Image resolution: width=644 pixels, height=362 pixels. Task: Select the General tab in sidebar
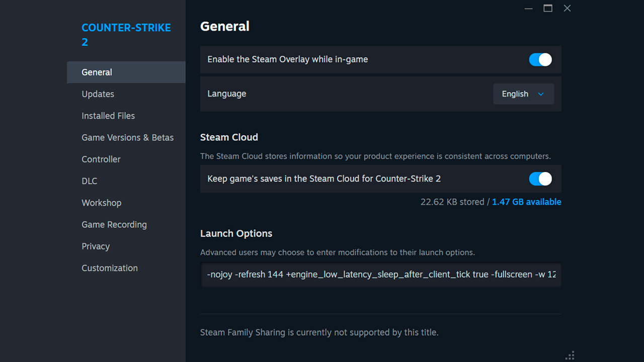point(126,72)
